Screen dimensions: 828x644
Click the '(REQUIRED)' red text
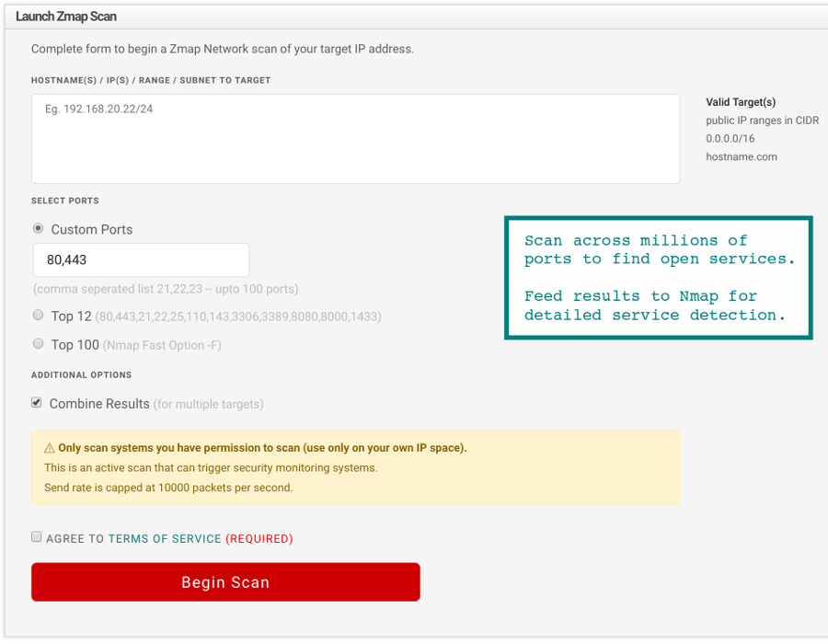tap(259, 538)
